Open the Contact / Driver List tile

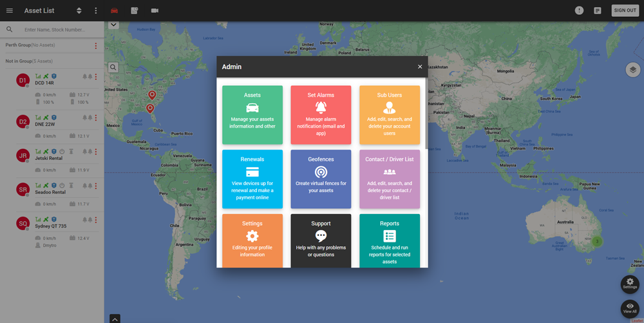(x=390, y=179)
